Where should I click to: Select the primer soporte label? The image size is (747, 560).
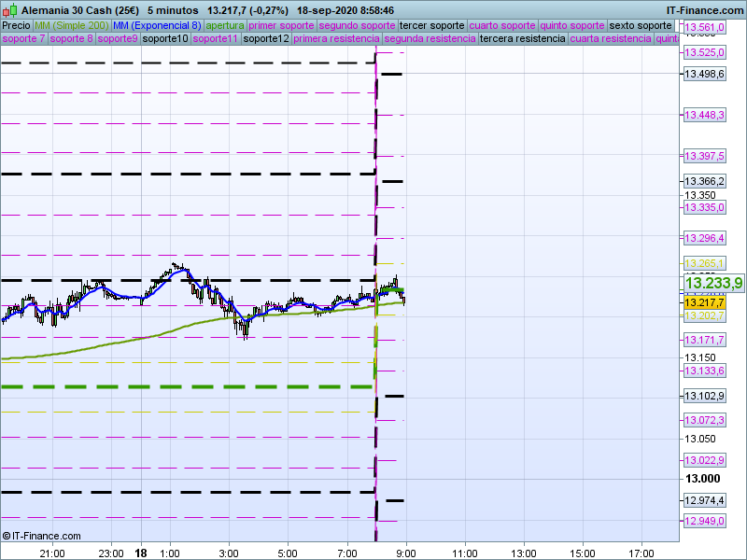pyautogui.click(x=281, y=25)
